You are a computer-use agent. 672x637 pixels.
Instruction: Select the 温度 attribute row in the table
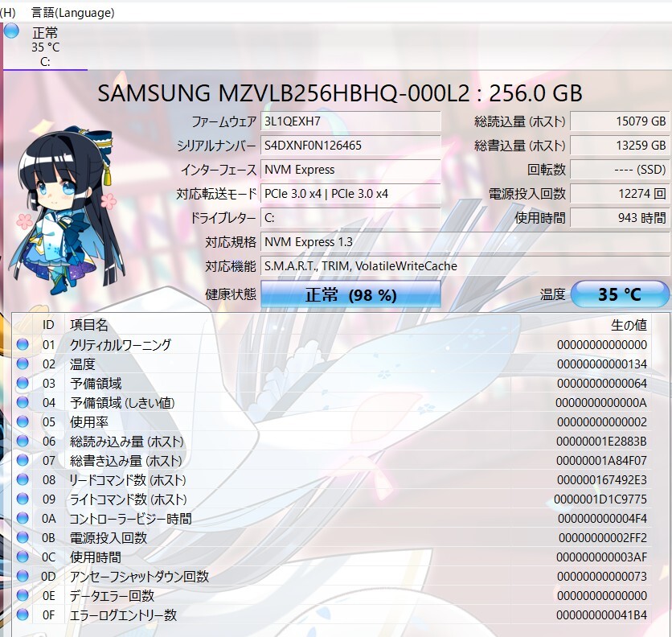(332, 364)
